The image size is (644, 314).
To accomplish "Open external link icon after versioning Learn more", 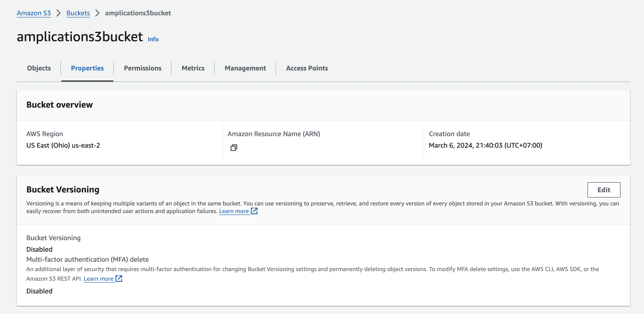I will pos(254,211).
